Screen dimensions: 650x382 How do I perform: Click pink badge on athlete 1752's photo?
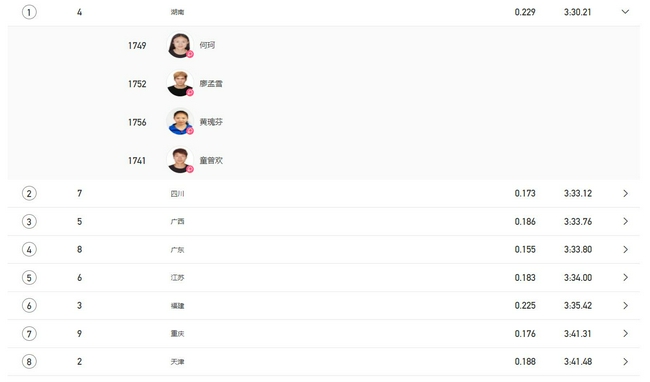[x=190, y=92]
